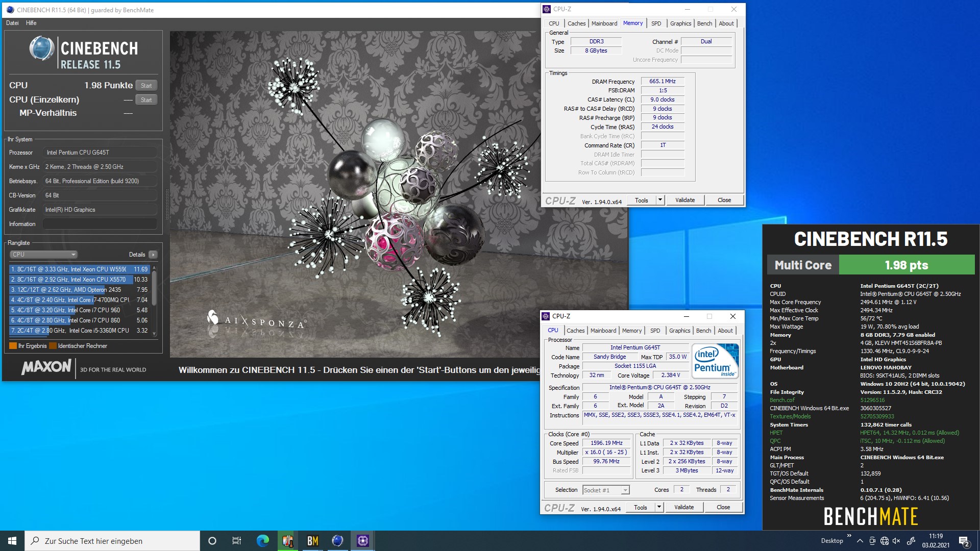This screenshot has height=551, width=980.
Task: Select the AMD Opteron 2435 ranking row
Action: click(79, 290)
